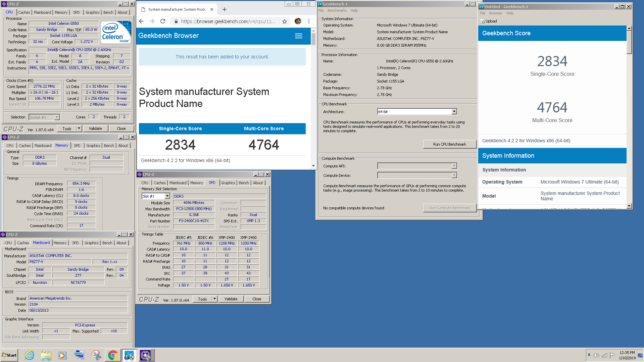Expand the Compute Device dropdown
This screenshot has width=644, height=362.
454,175
